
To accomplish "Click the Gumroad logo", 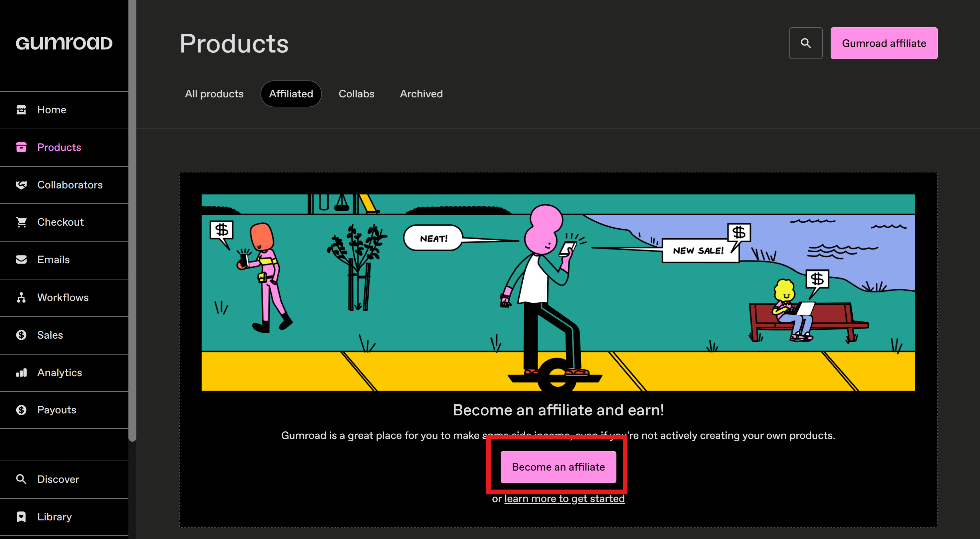I will (64, 43).
